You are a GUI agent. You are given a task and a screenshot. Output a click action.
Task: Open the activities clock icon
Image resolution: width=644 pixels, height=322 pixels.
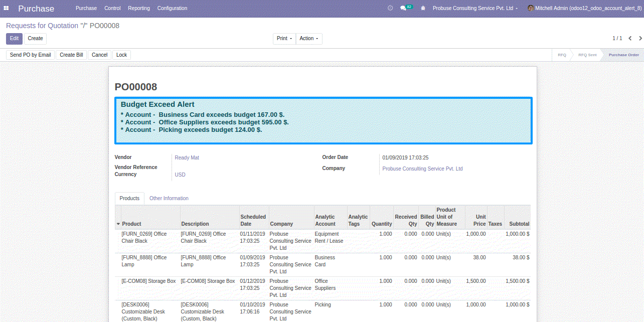pos(390,8)
